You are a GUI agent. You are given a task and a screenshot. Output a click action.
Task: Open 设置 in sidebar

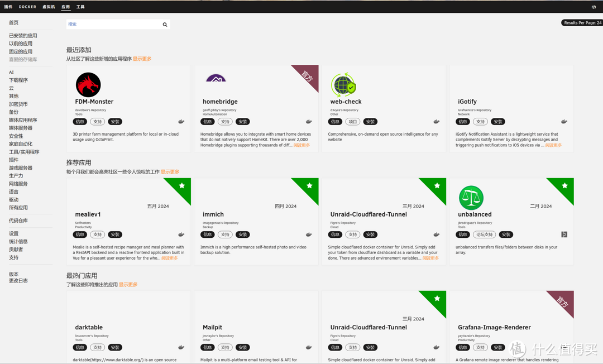13,234
